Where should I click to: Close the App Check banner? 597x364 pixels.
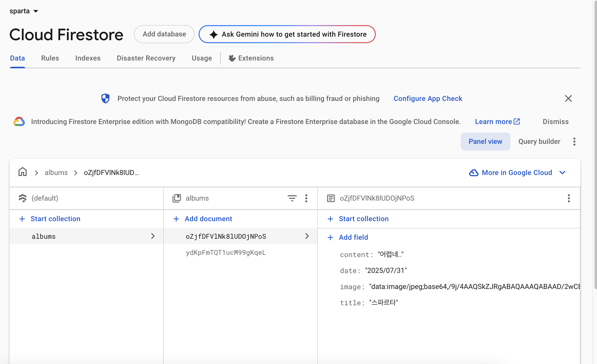pyautogui.click(x=568, y=98)
